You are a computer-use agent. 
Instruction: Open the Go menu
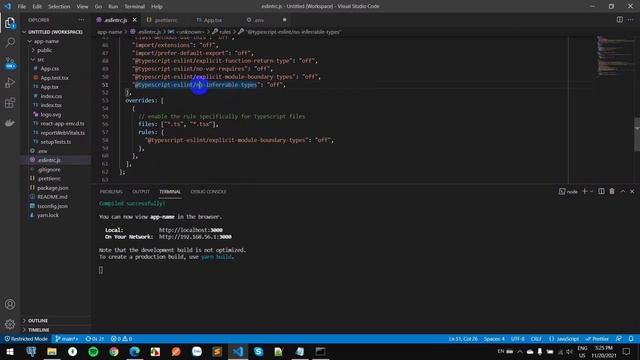pyautogui.click(x=98, y=6)
